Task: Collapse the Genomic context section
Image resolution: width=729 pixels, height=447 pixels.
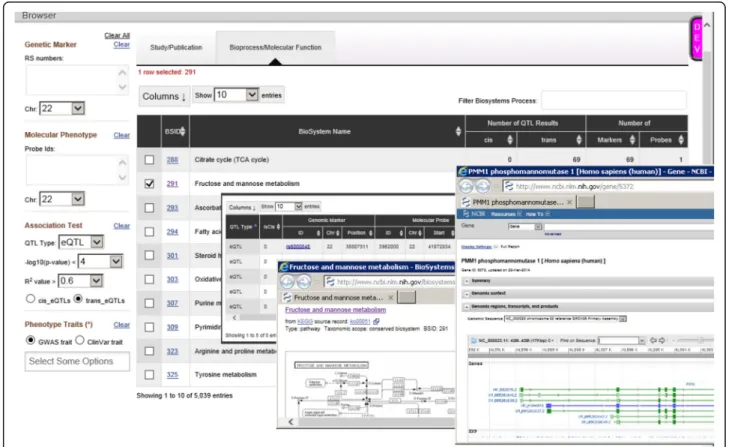Action: pos(468,294)
